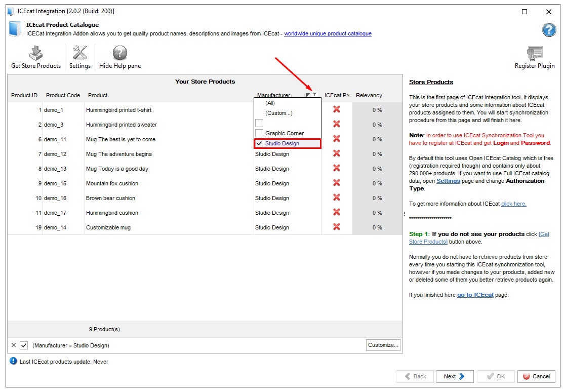Open the Customize... filter button
The width and height of the screenshot is (565, 392).
tap(383, 345)
